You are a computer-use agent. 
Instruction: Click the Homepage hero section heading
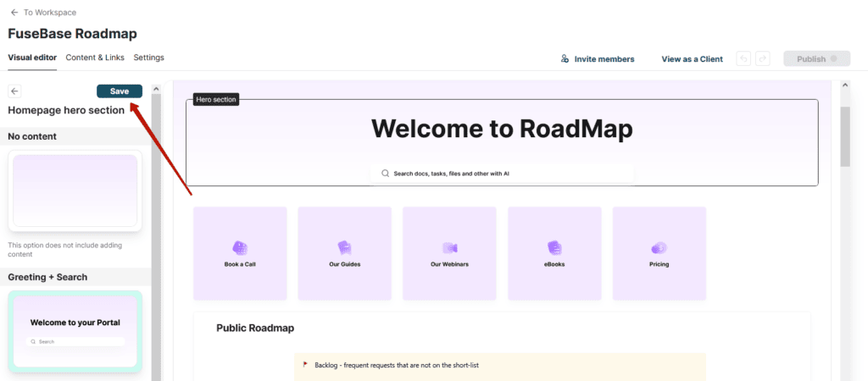click(66, 110)
